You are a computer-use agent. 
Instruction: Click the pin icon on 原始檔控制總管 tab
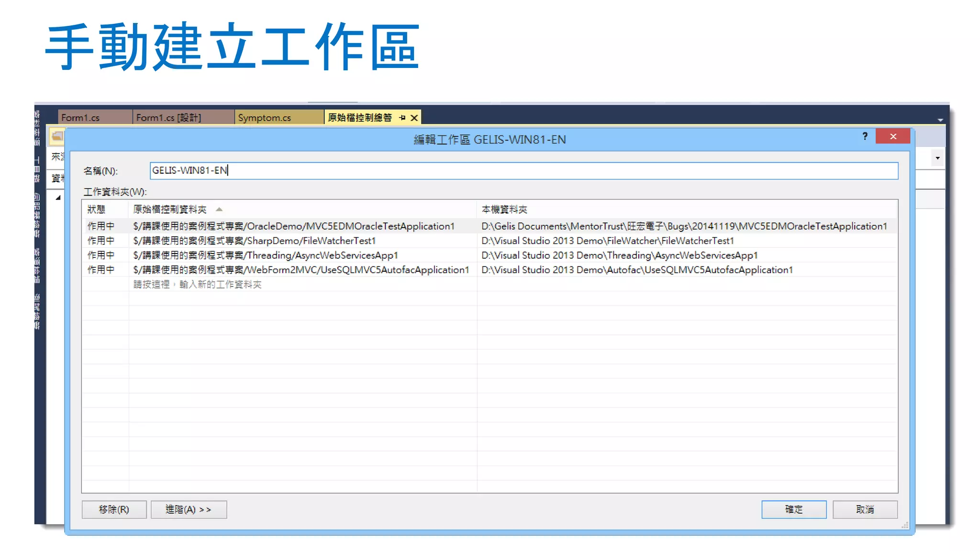[x=402, y=118]
